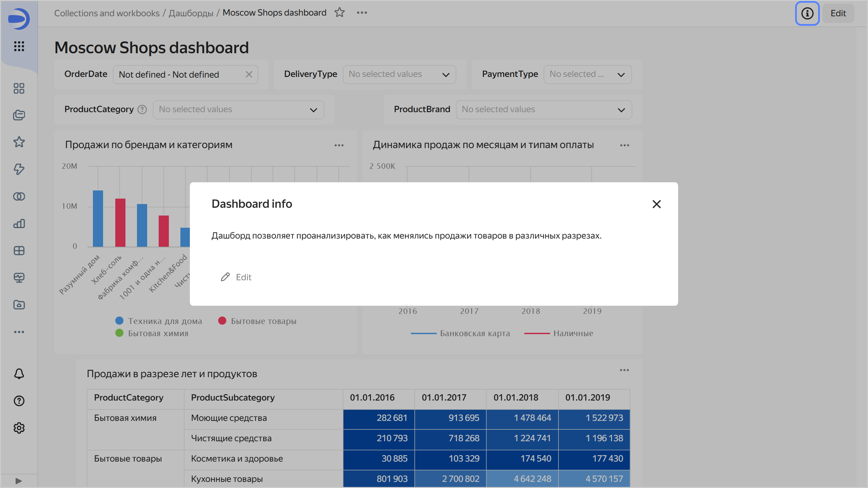
Task: Open more options next to dashboard title
Action: [362, 13]
